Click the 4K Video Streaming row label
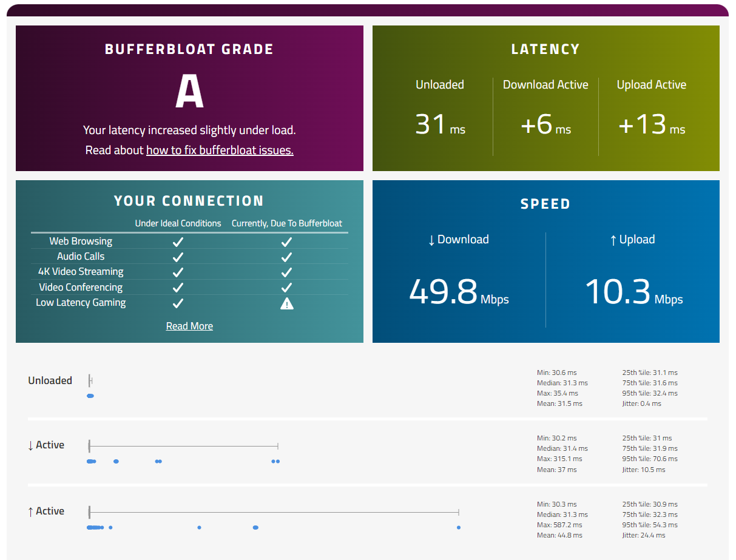 tap(81, 271)
